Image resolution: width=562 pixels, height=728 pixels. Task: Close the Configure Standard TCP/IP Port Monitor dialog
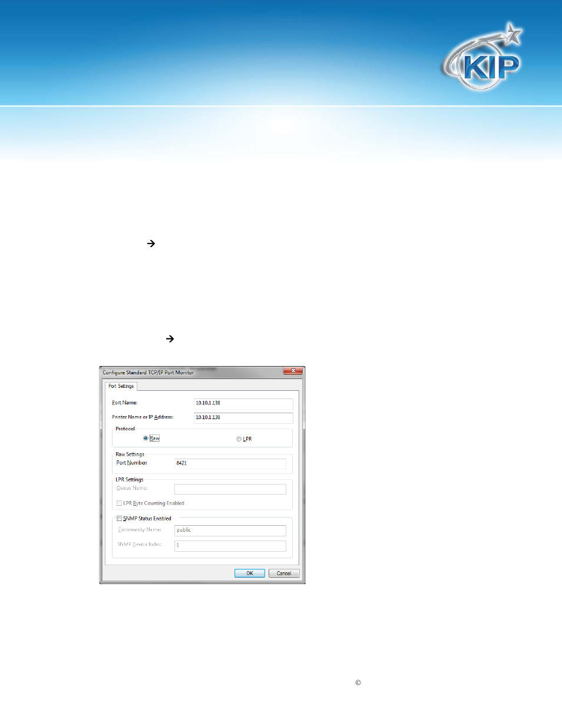293,371
